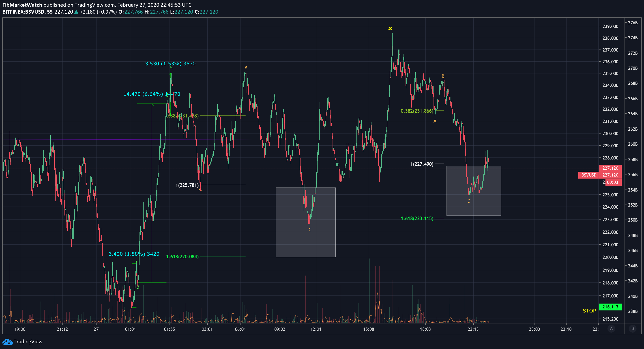The width and height of the screenshot is (644, 349).
Task: Click the orange B label near 18:03 high
Action: [443, 76]
